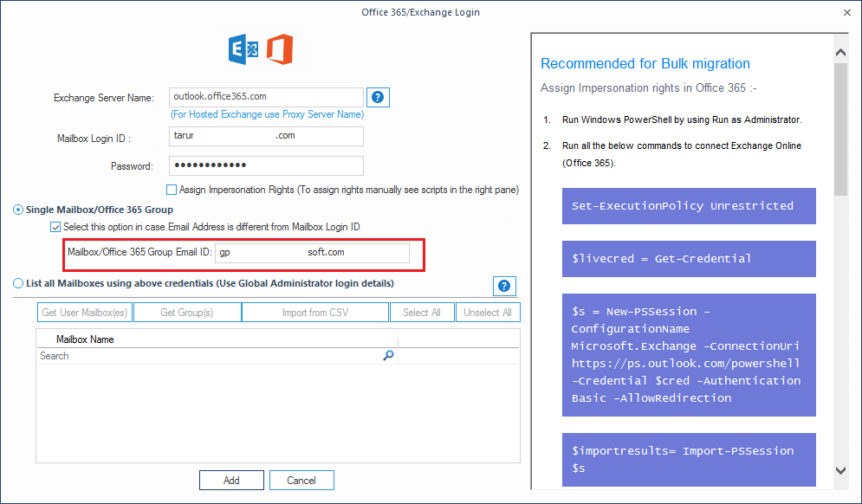Viewport: 862px width, 504px height.
Task: Close the Office 365/Exchange Login dialog
Action: coord(847,12)
